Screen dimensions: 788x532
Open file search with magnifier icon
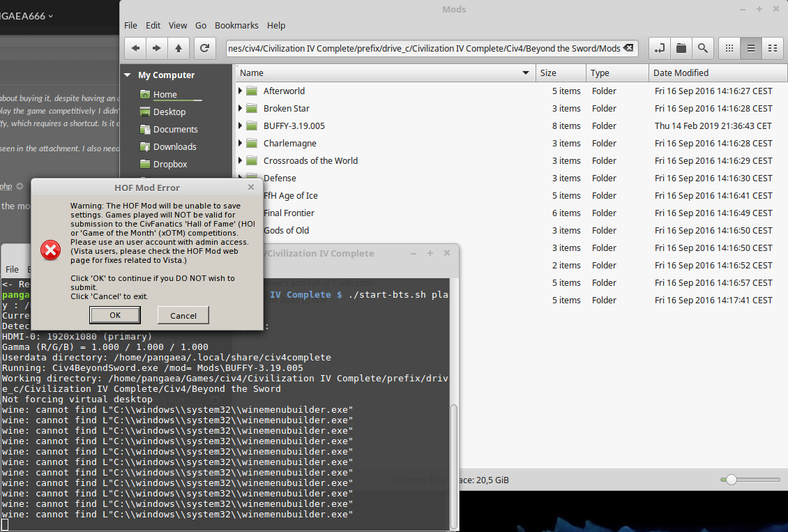[x=702, y=48]
